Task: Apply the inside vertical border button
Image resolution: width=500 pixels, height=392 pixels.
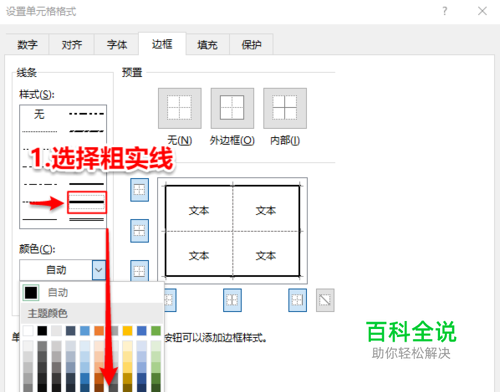Action: (x=232, y=300)
